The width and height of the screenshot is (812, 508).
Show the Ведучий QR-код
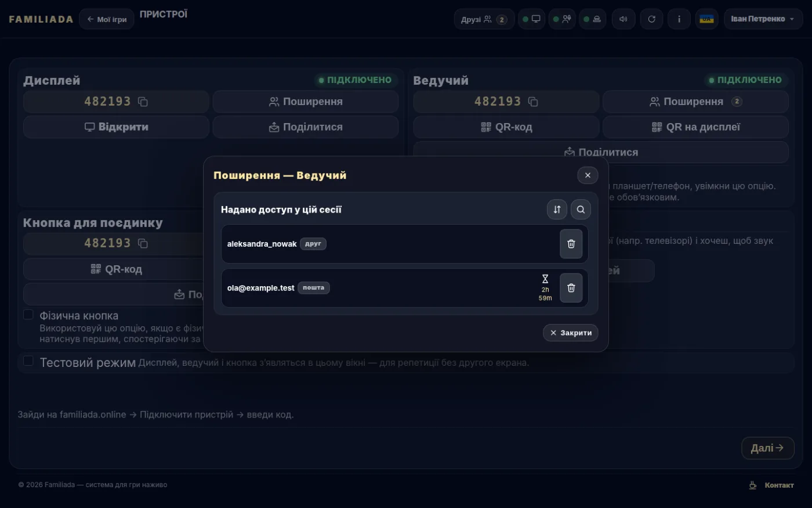point(506,127)
